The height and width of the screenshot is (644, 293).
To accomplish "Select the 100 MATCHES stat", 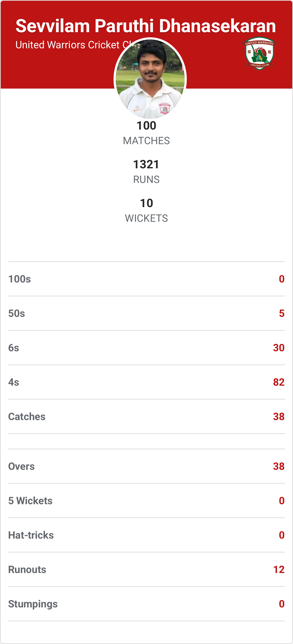I will 146,133.
